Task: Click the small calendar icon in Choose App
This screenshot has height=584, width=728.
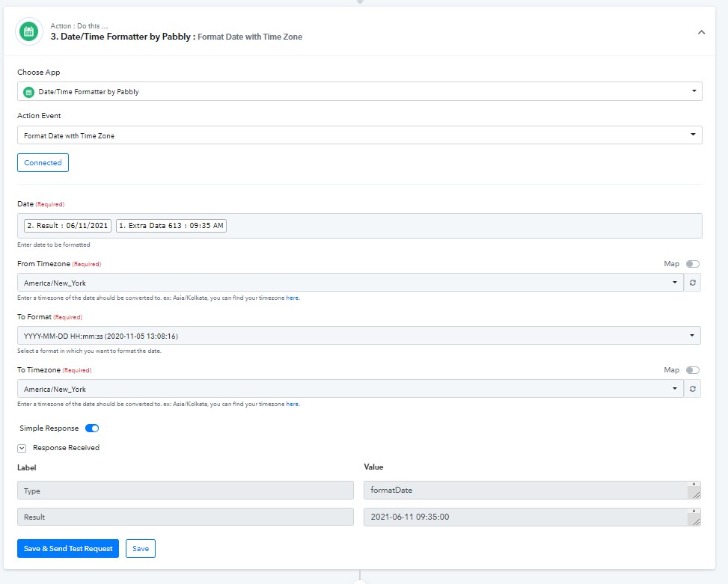Action: click(28, 92)
